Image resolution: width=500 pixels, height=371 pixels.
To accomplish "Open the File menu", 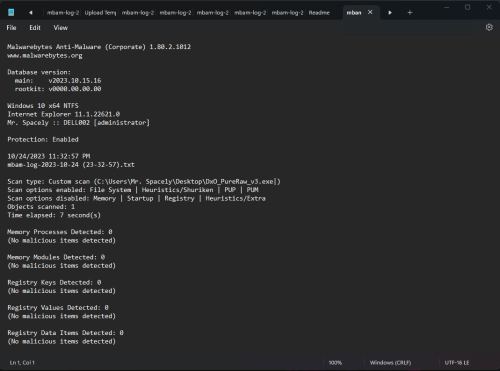I will (x=11, y=28).
